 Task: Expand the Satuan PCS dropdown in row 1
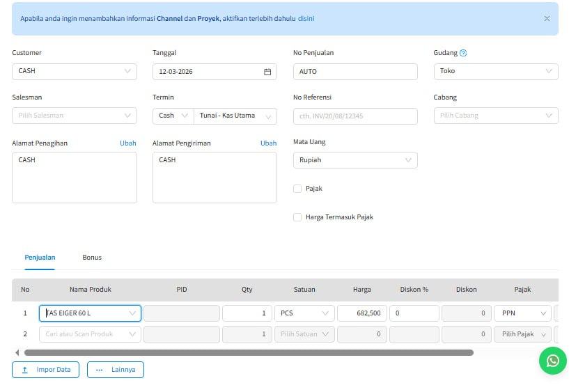[304, 313]
